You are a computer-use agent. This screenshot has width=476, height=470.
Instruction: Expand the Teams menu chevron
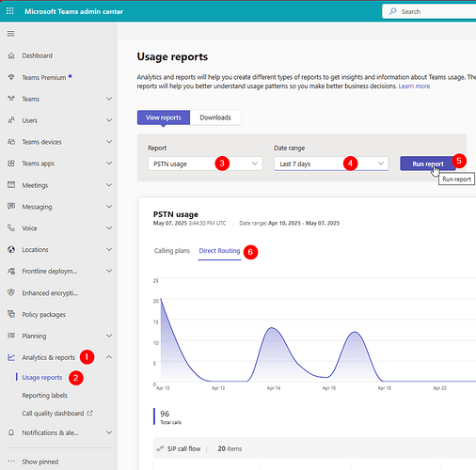click(109, 99)
